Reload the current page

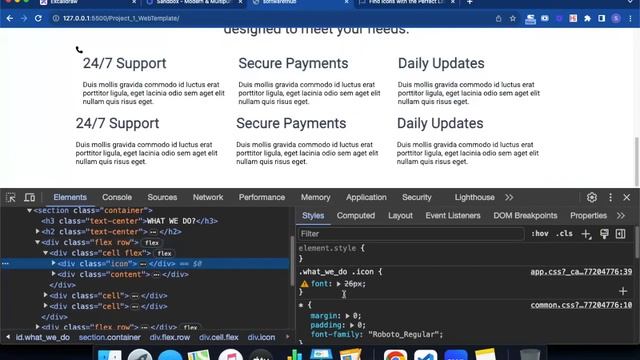click(x=38, y=18)
